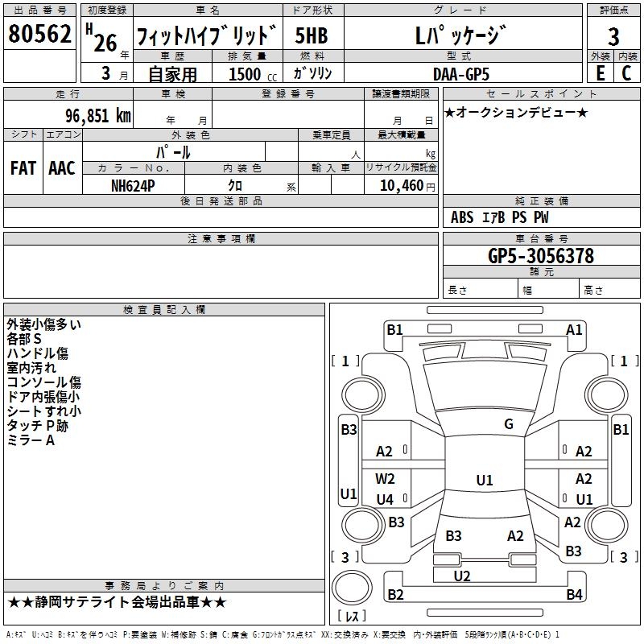Click the interior color クロ

tap(235, 186)
